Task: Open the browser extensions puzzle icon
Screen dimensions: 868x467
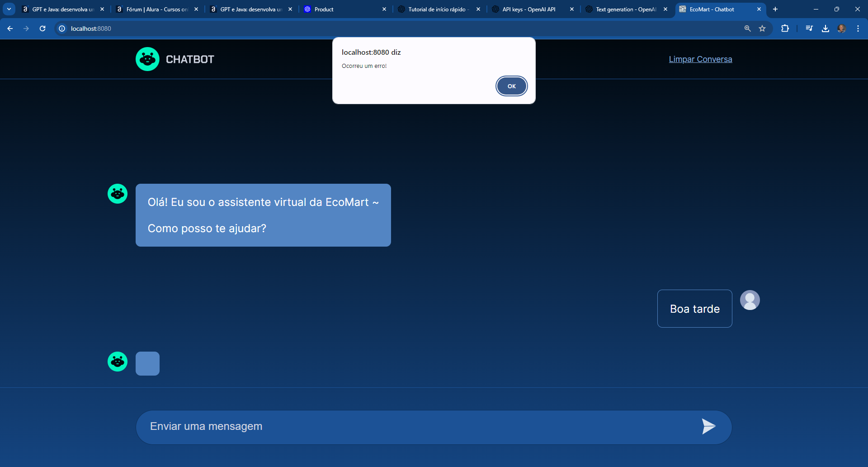Action: (785, 29)
